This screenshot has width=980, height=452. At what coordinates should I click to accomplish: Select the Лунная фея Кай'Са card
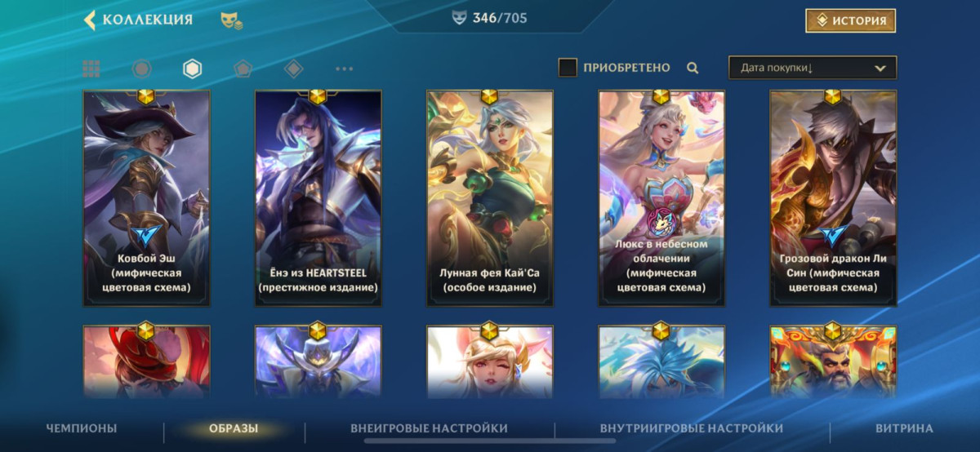click(x=489, y=198)
